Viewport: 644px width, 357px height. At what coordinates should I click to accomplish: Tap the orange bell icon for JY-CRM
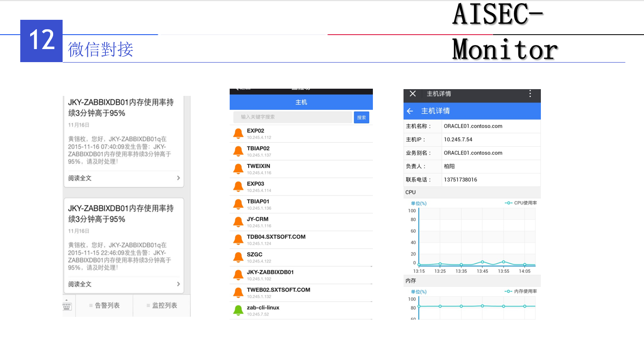tap(238, 222)
